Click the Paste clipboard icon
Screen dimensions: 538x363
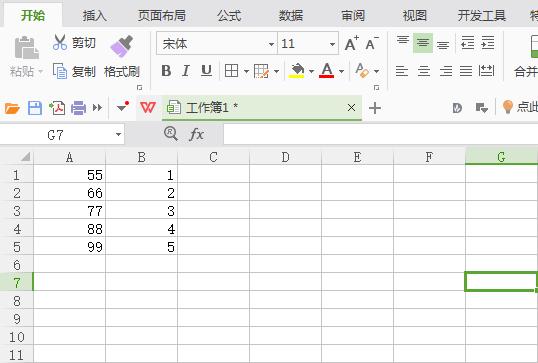coord(26,47)
